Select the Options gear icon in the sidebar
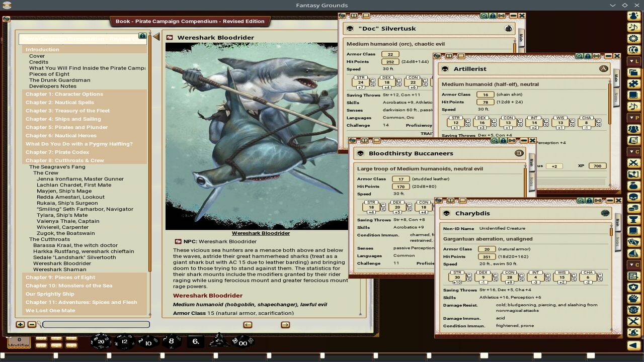The height and width of the screenshot is (362, 644). 633,38
